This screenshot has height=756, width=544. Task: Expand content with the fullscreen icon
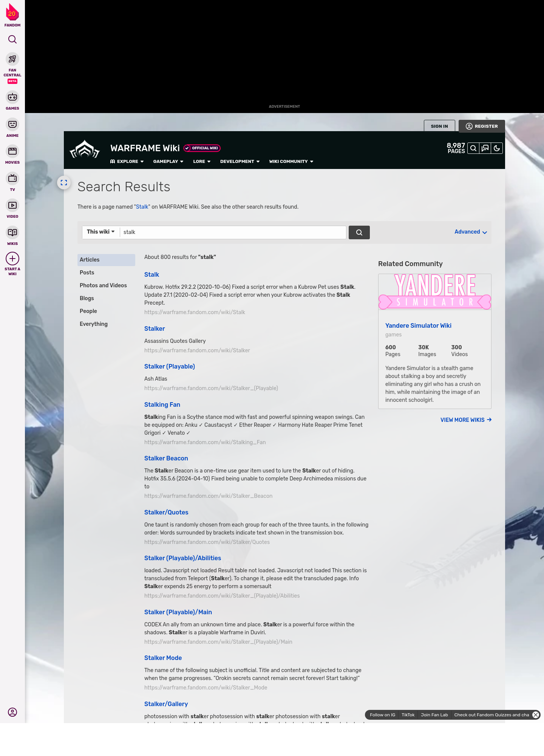[x=64, y=183]
